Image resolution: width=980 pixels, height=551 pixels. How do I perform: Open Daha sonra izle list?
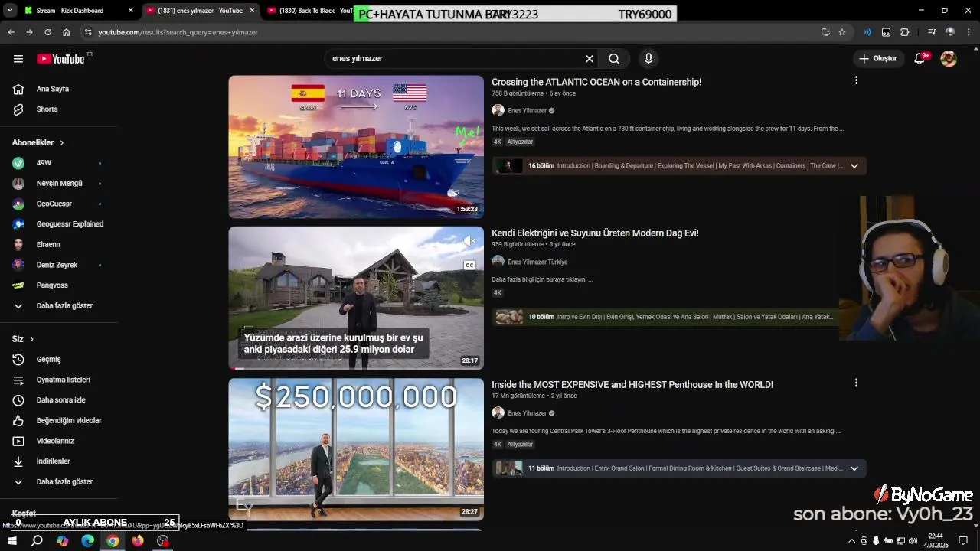(61, 400)
